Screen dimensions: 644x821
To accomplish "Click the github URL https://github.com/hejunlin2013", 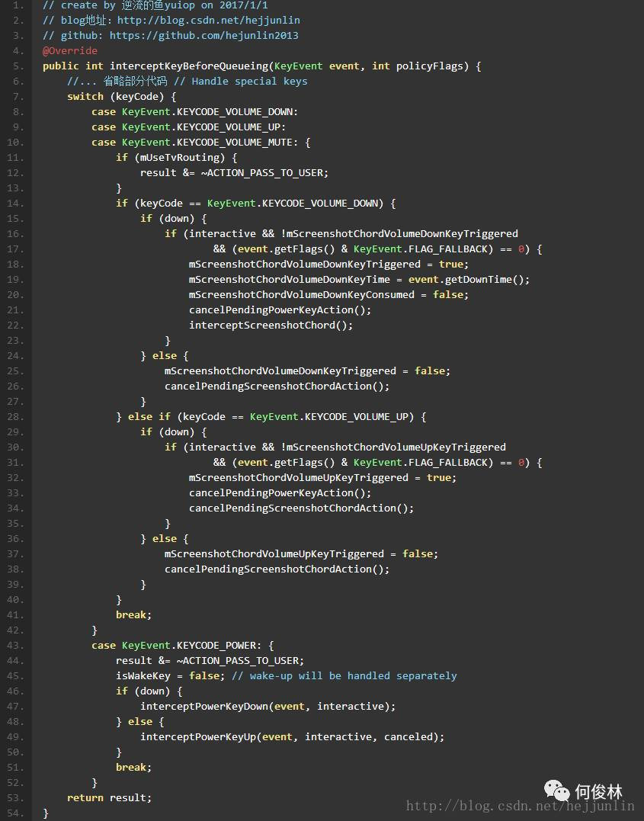I will point(203,36).
